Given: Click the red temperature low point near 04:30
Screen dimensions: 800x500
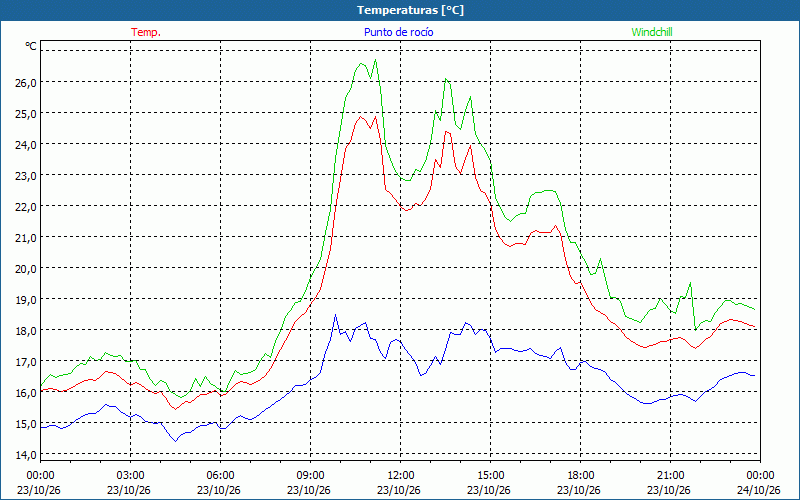Looking at the screenshot, I should [x=176, y=409].
